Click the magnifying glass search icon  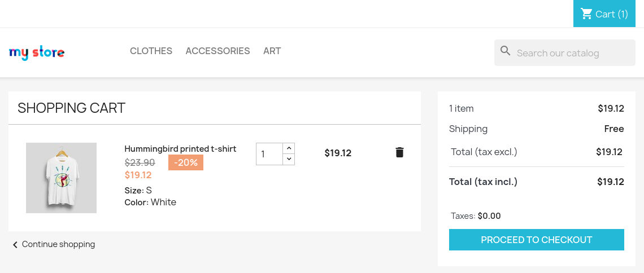pyautogui.click(x=506, y=51)
